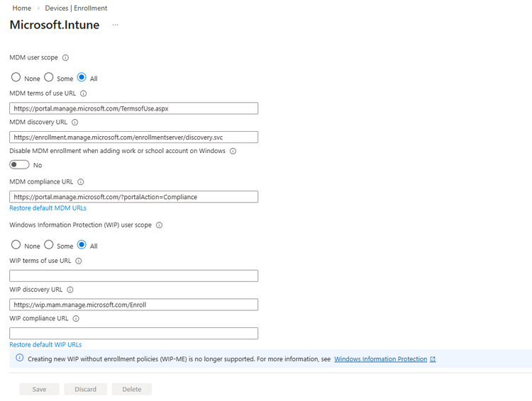Click the info icon in the WIP-ME notice banner
The width and height of the screenshot is (532, 401).
tap(20, 358)
